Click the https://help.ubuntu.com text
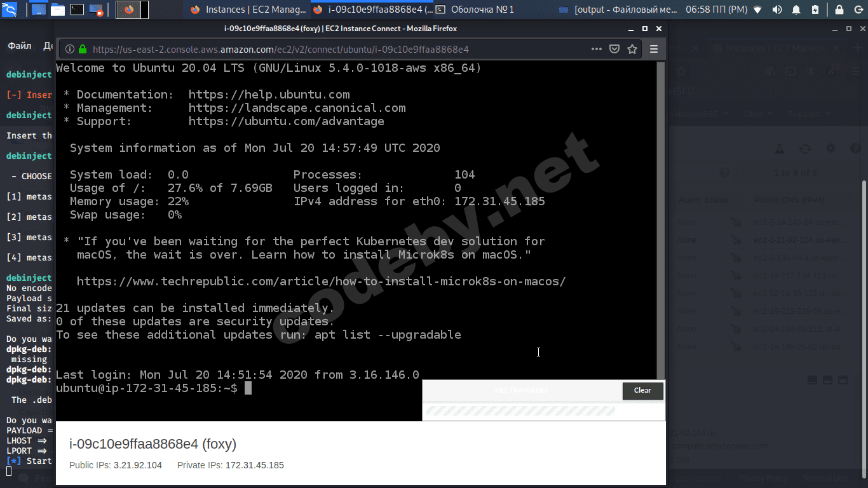Viewport: 868px width, 488px height. pos(269,95)
